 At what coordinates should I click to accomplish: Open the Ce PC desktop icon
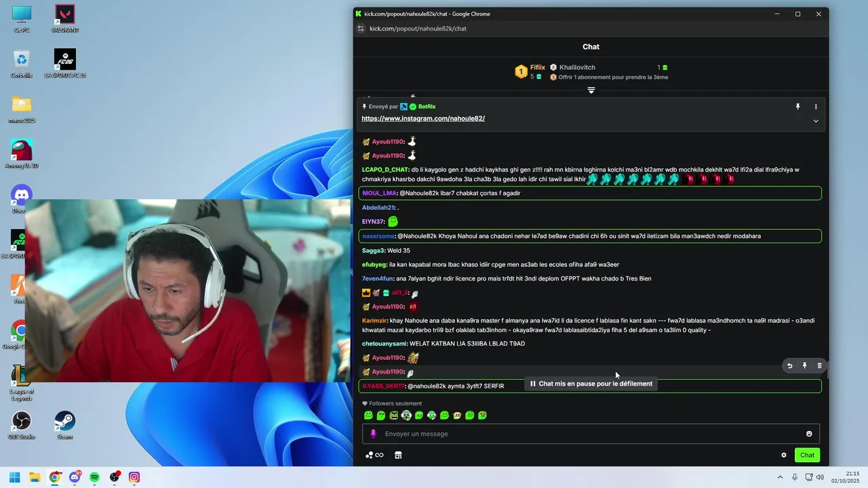[22, 18]
